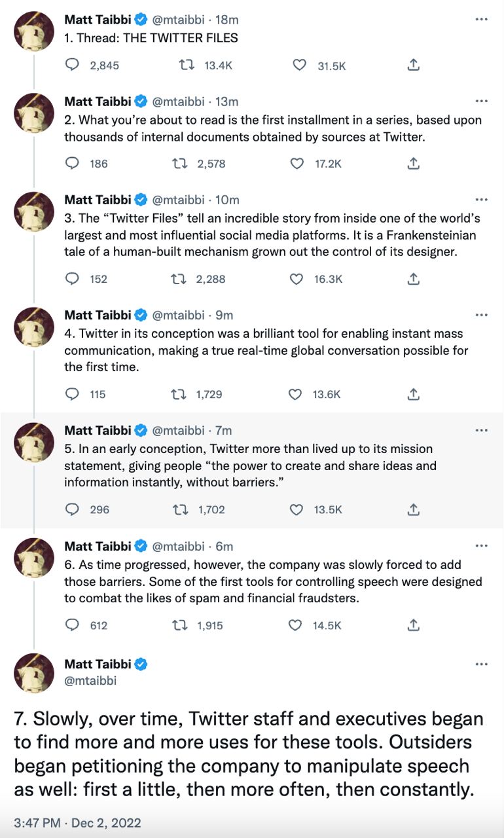This screenshot has width=504, height=838.
Task: Like tweet 2 with 17.2K likes
Action: (x=297, y=164)
